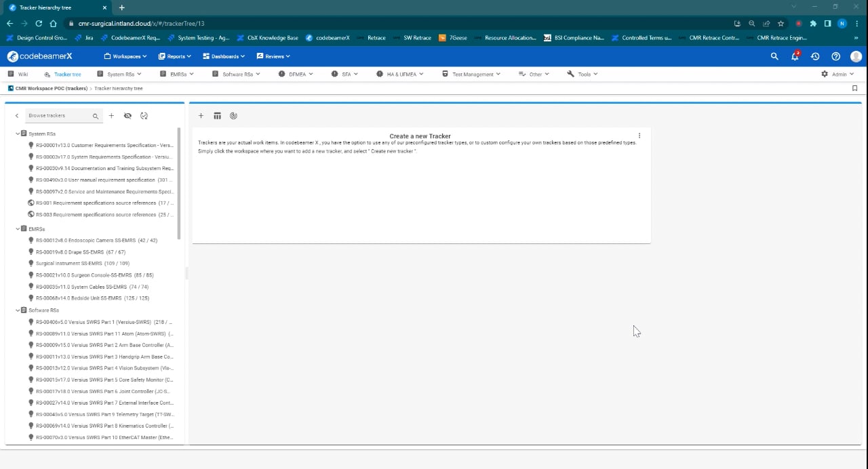Image resolution: width=868 pixels, height=469 pixels.
Task: Click the plus icon in main panel toolbar
Action: pyautogui.click(x=201, y=116)
